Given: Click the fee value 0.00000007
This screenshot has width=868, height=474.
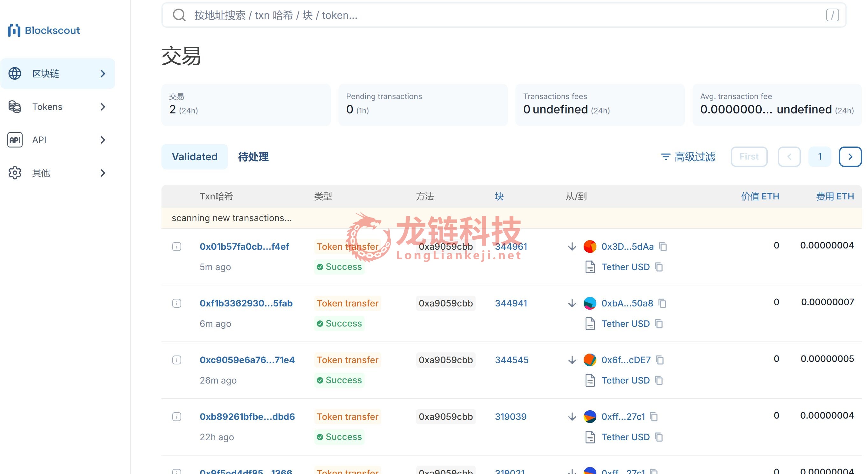Looking at the screenshot, I should coord(827,302).
